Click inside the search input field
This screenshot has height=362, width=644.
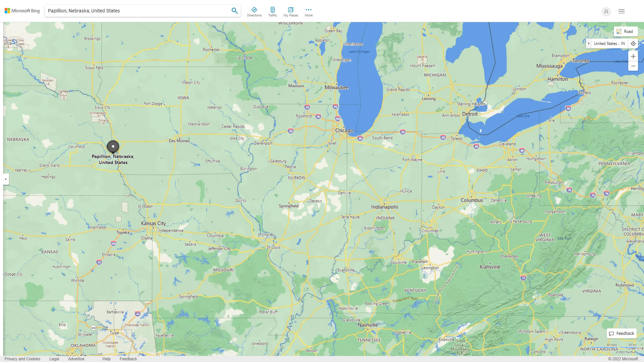pos(134,10)
